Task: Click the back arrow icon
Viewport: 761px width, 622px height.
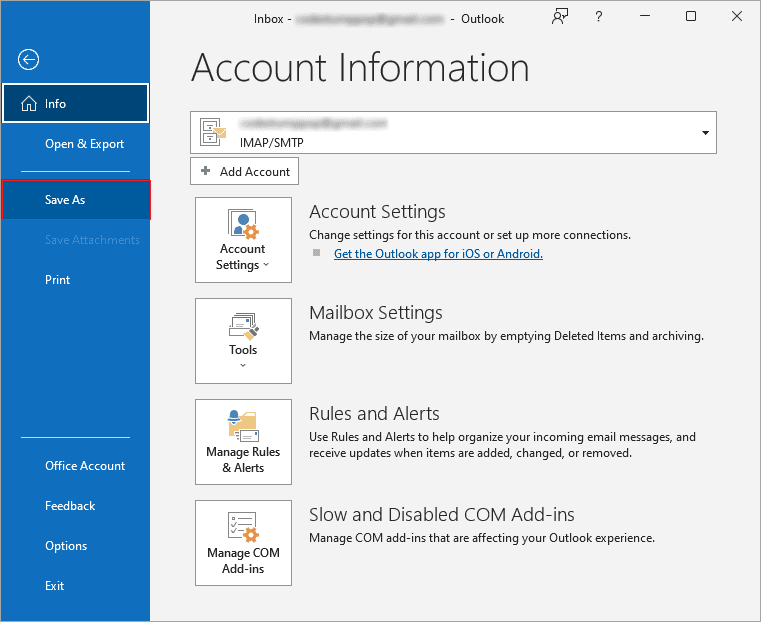Action: coord(28,60)
